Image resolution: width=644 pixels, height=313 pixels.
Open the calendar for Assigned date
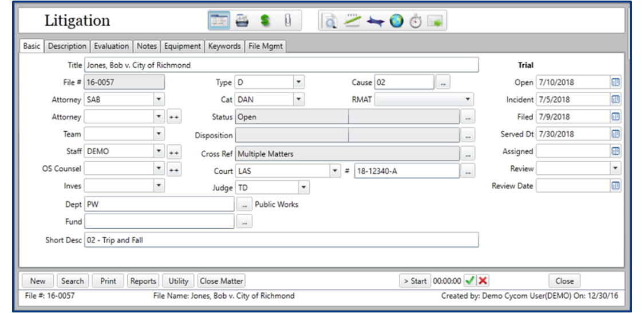point(615,151)
